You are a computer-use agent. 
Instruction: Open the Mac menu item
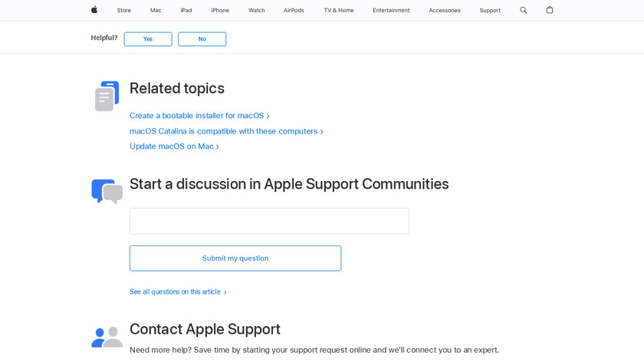[156, 10]
